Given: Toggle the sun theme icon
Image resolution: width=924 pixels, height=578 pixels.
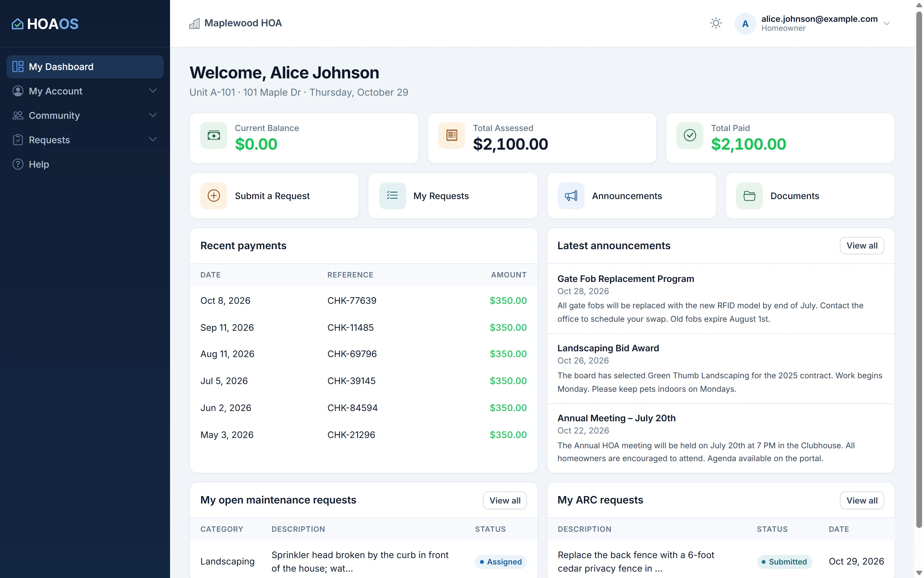Looking at the screenshot, I should point(715,23).
